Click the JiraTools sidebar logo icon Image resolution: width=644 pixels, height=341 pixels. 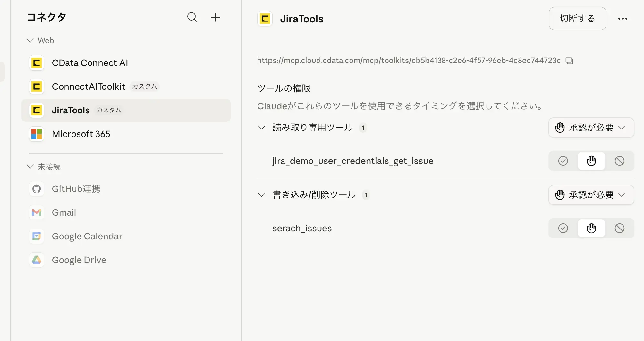(x=37, y=110)
